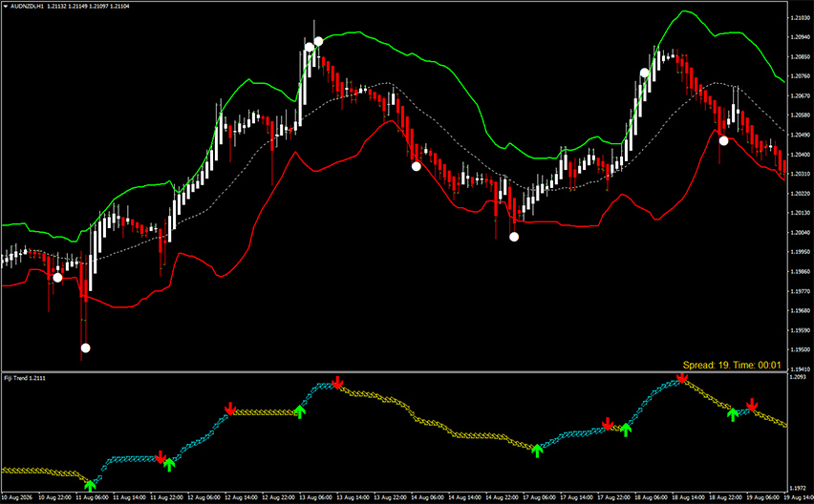
Task: Click the red down arrow above 18 Aug 14:00
Action: click(682, 377)
